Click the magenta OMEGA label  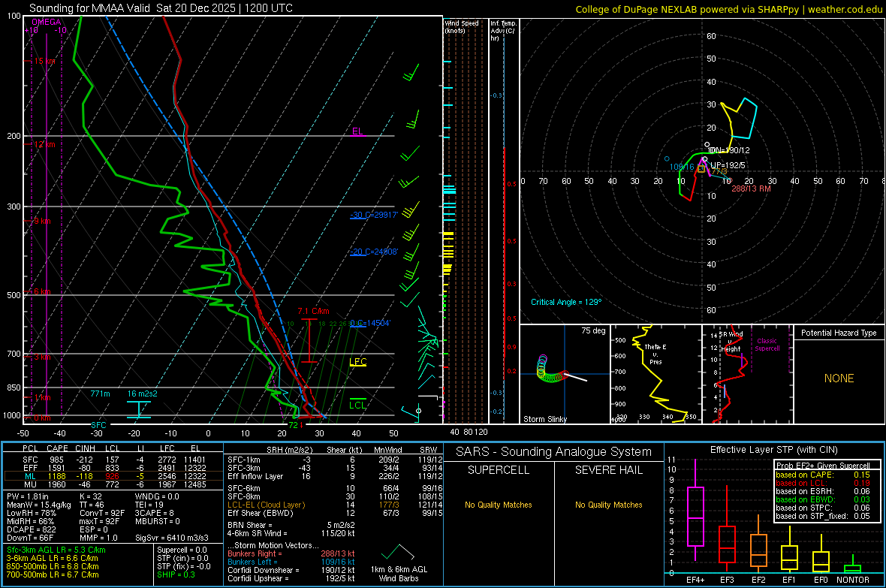coord(47,22)
